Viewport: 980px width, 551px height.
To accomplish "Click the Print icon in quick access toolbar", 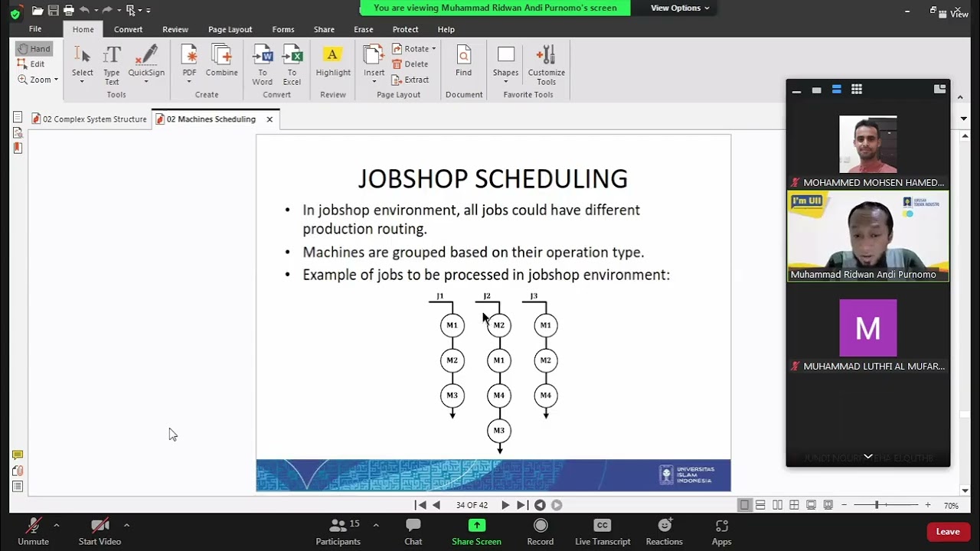I will coord(69,10).
